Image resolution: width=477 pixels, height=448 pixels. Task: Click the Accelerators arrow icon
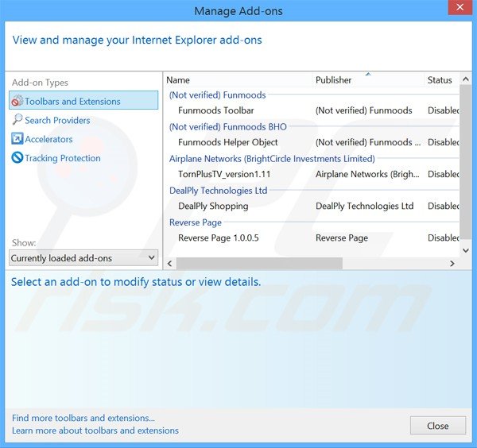click(17, 138)
